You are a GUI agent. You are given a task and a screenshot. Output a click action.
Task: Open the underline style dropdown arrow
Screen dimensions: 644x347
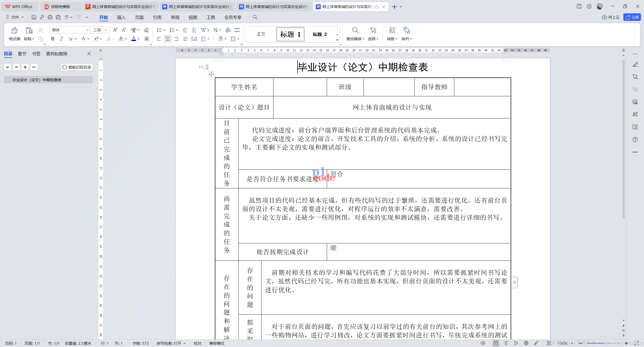(x=75, y=39)
